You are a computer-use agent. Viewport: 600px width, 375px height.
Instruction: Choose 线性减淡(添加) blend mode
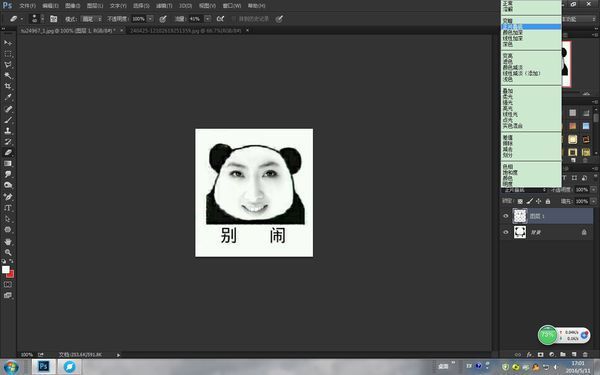tap(531, 73)
